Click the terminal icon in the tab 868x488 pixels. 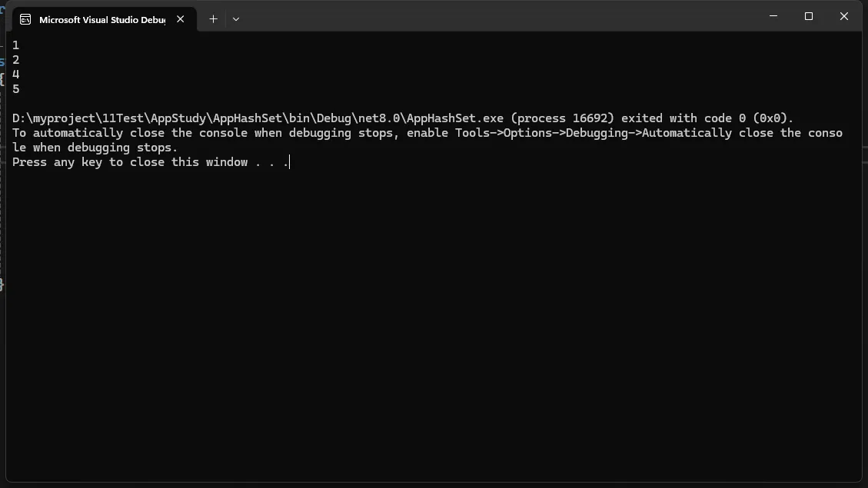(x=25, y=19)
